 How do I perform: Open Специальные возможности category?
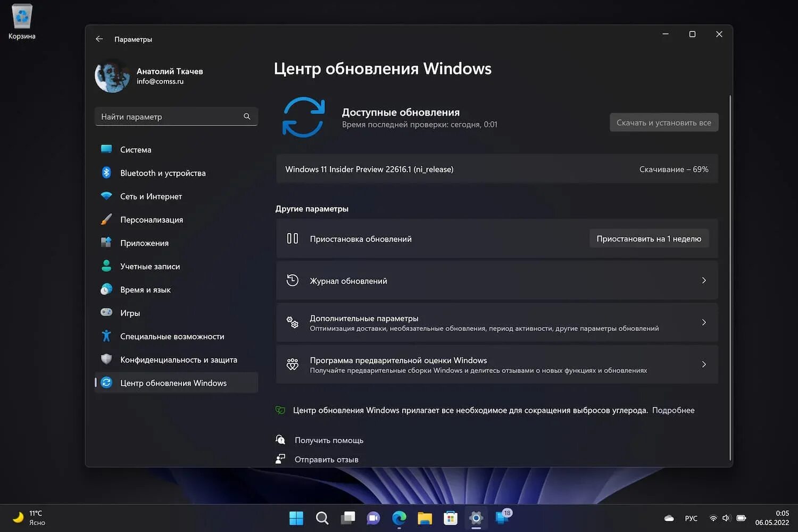click(x=176, y=337)
